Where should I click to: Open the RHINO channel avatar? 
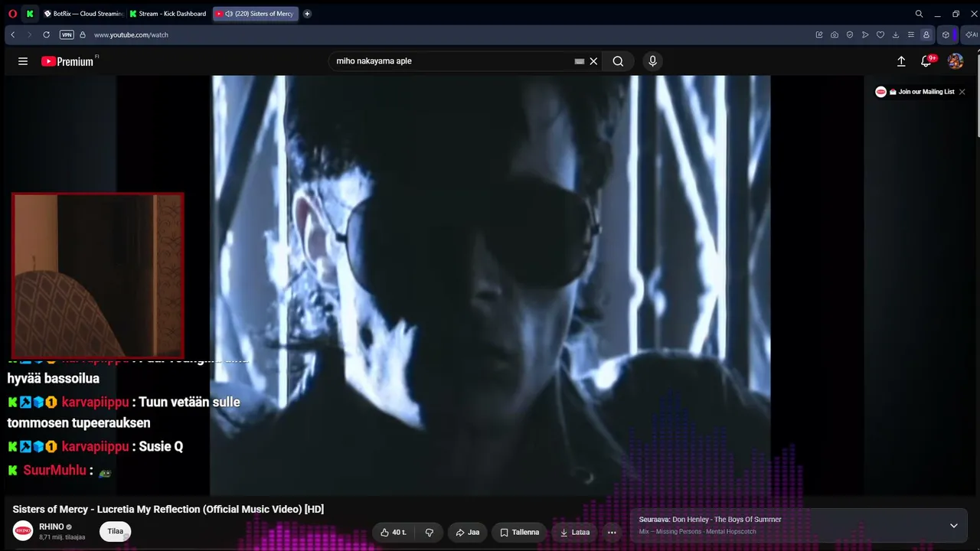point(23,531)
